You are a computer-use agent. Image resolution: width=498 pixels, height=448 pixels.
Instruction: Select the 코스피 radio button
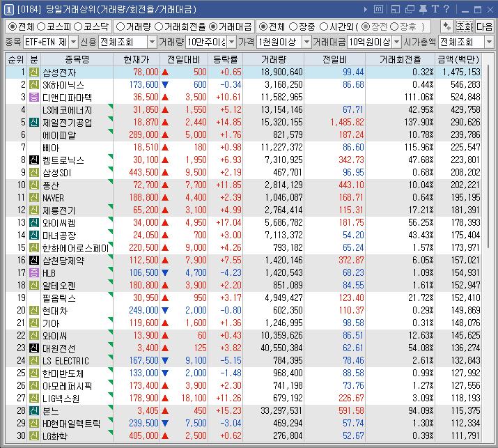(x=41, y=26)
